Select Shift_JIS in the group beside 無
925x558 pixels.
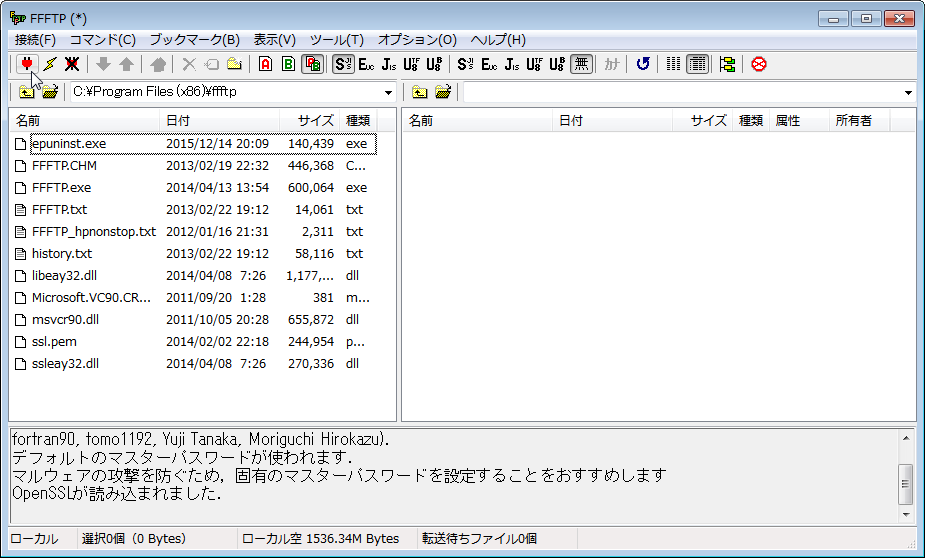(x=465, y=64)
